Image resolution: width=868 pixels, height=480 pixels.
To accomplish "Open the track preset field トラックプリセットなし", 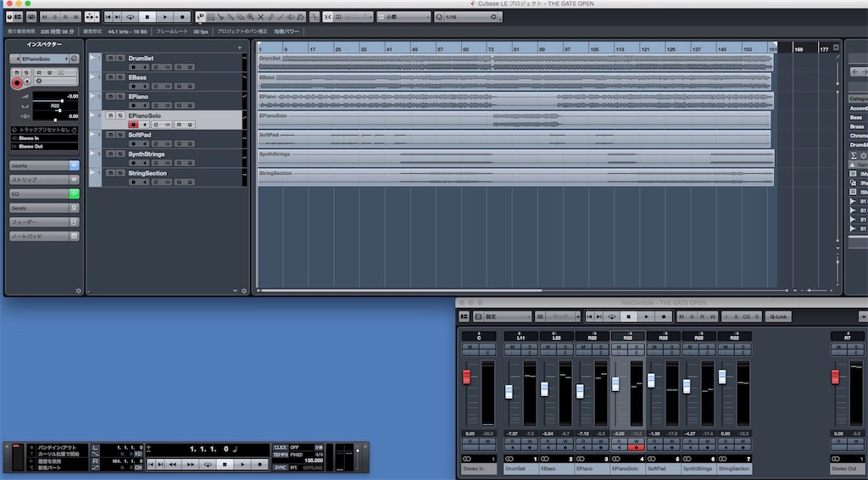I will point(44,130).
